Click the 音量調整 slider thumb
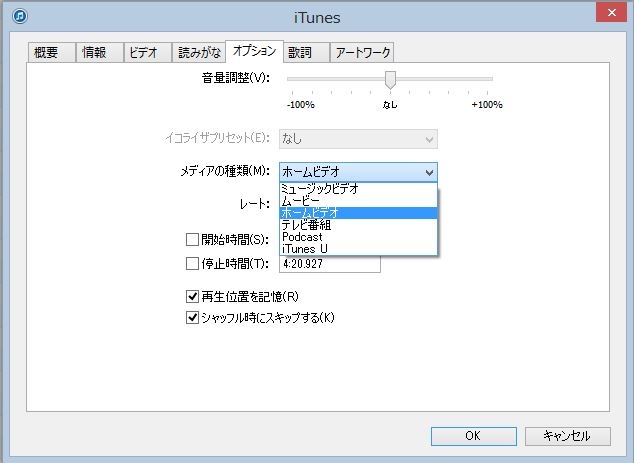The image size is (634, 463). (x=390, y=80)
